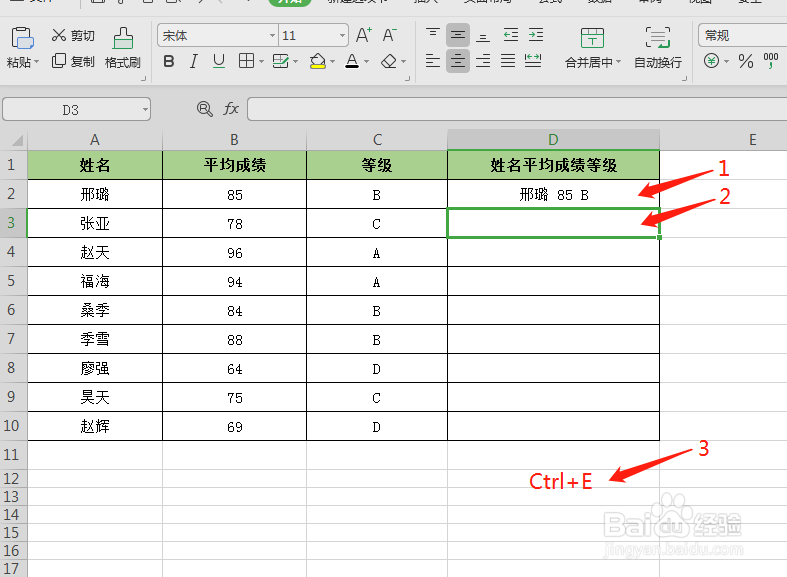Viewport: 787px width, 577px height.
Task: Toggle vertical middle alignment
Action: coord(458,35)
